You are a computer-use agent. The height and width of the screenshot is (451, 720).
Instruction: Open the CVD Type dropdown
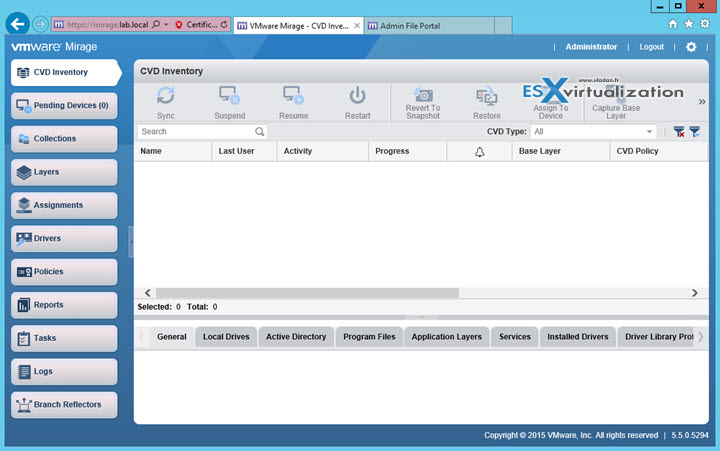(x=593, y=132)
